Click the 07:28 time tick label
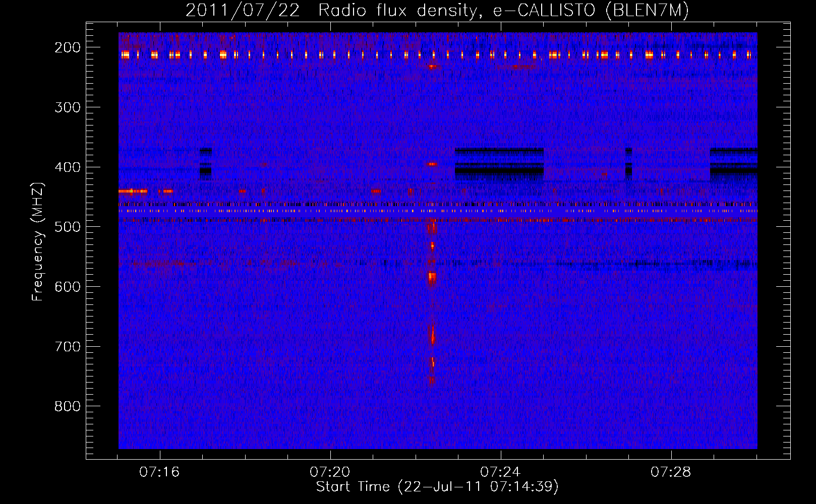This screenshot has width=816, height=504. click(671, 472)
